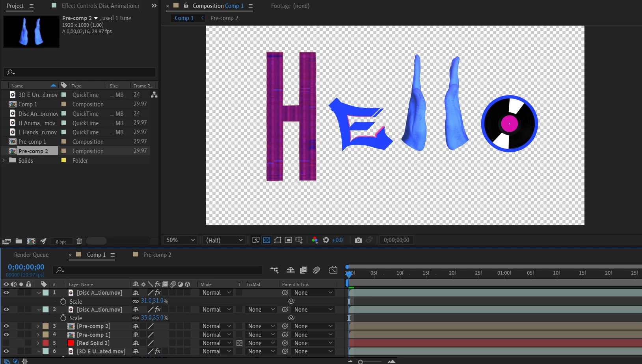Open Effect Controls Disc Animation tab
Screen dimensions: 642x364
[100, 6]
